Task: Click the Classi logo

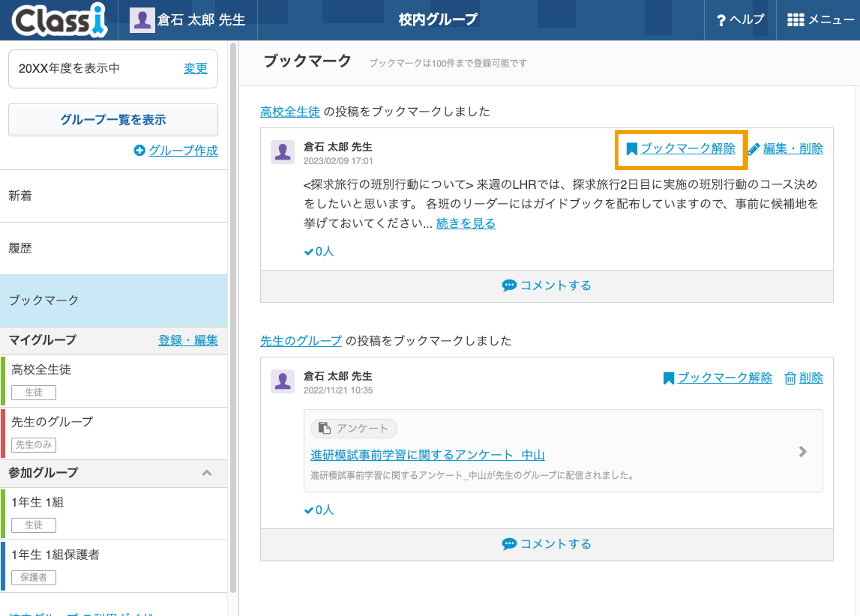Action: (x=60, y=20)
